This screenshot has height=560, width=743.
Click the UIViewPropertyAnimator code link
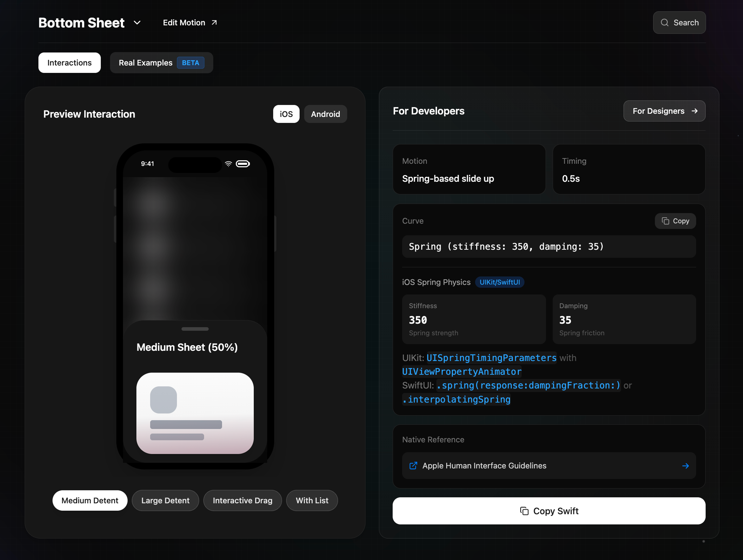pos(462,372)
